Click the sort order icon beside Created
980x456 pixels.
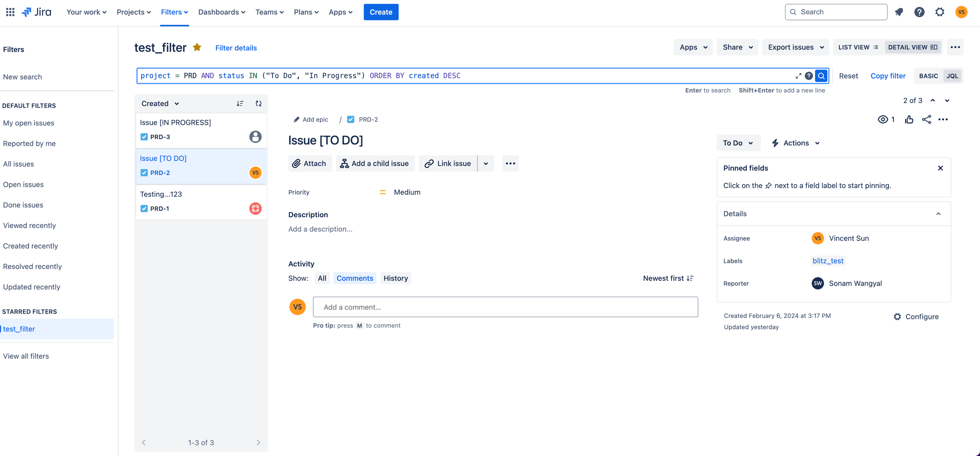click(x=240, y=103)
